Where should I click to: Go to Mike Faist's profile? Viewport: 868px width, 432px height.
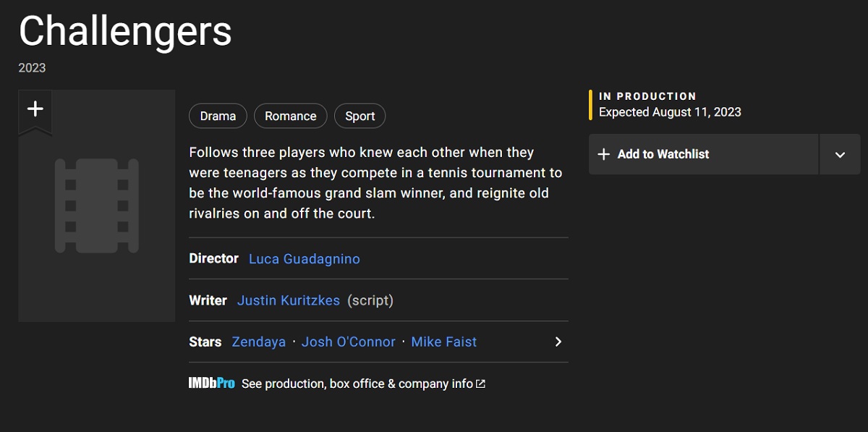444,342
